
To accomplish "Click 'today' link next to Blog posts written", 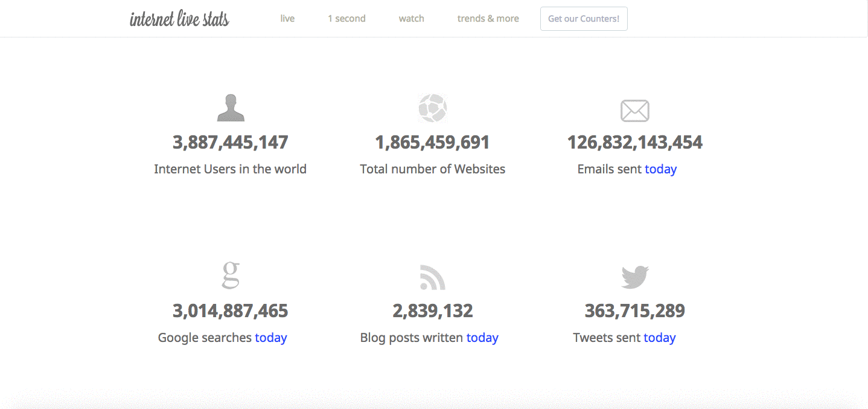I will tap(482, 338).
